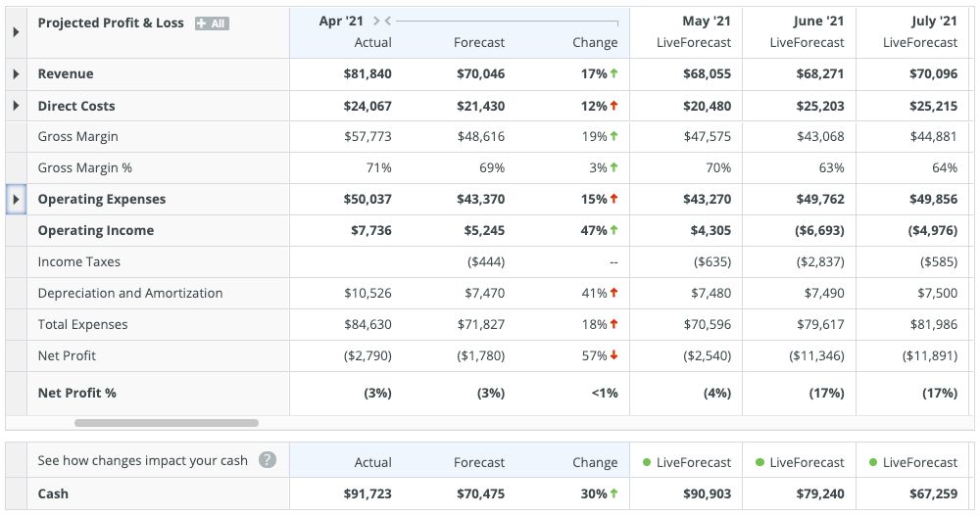980x516 pixels.
Task: Click the green up arrow beside Cash 30%
Action: click(614, 493)
